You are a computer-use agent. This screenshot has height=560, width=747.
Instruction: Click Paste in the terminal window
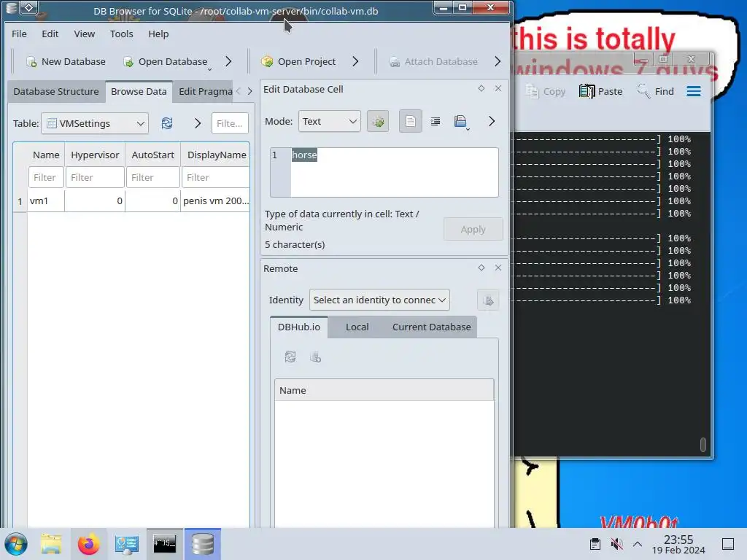coord(601,91)
